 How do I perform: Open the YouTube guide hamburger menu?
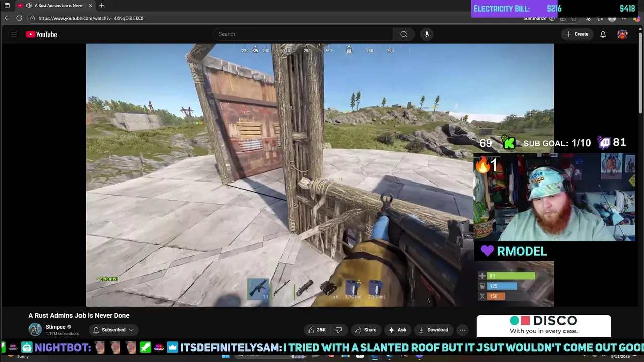coord(14,34)
